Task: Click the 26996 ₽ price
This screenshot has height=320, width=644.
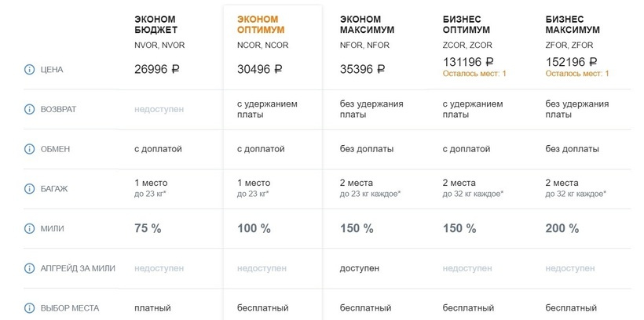Action: click(157, 69)
